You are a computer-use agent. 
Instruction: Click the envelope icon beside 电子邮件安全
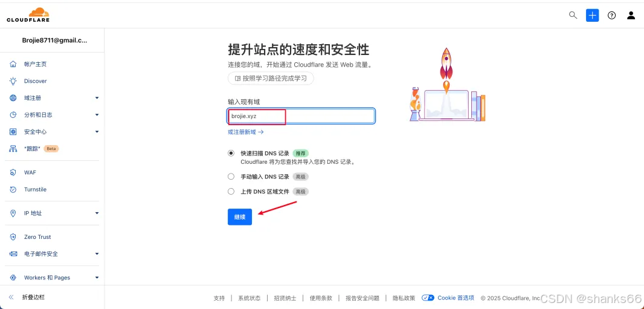pyautogui.click(x=13, y=254)
